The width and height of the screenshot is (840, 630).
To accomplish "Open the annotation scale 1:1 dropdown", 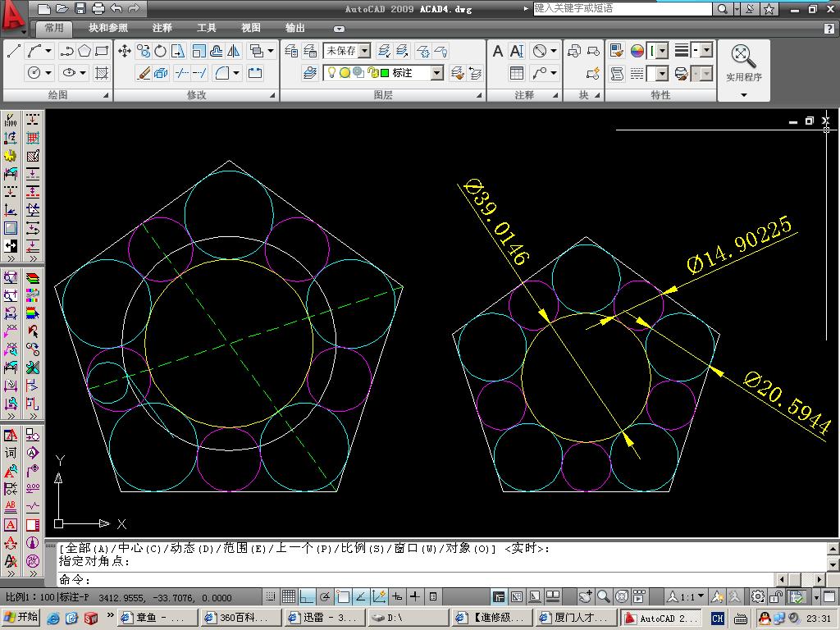I will [x=685, y=596].
